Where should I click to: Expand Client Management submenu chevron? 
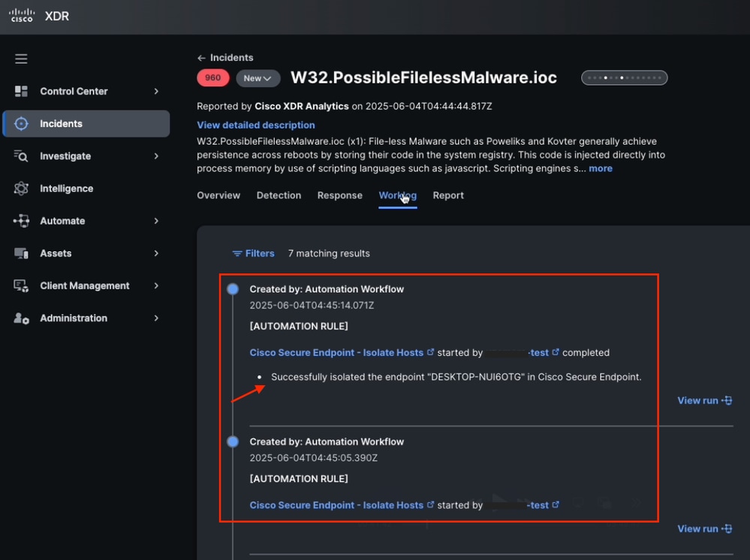click(x=156, y=286)
